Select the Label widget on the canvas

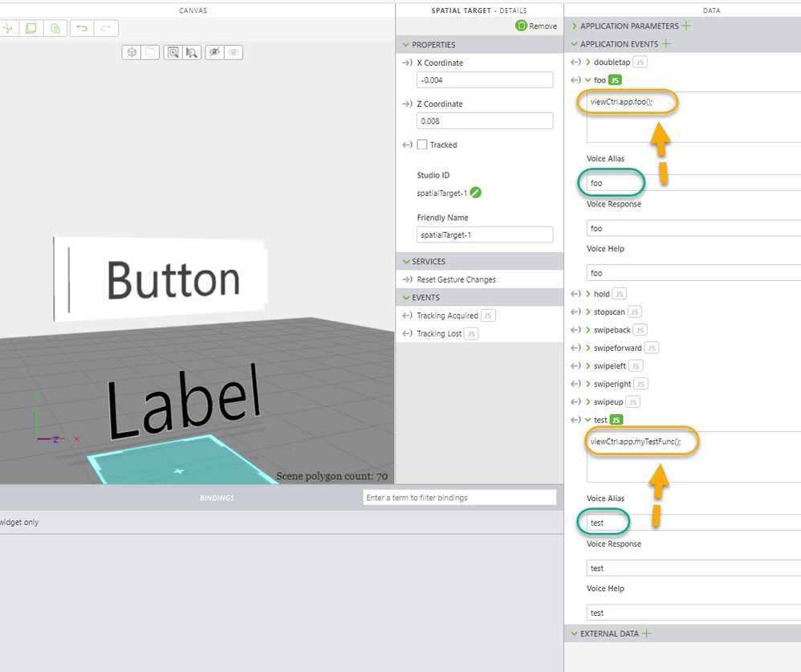184,402
